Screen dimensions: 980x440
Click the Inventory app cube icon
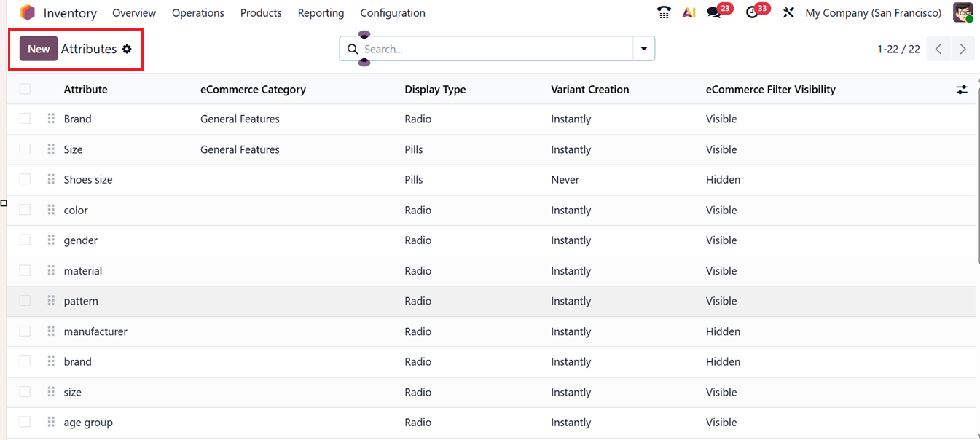click(x=28, y=12)
